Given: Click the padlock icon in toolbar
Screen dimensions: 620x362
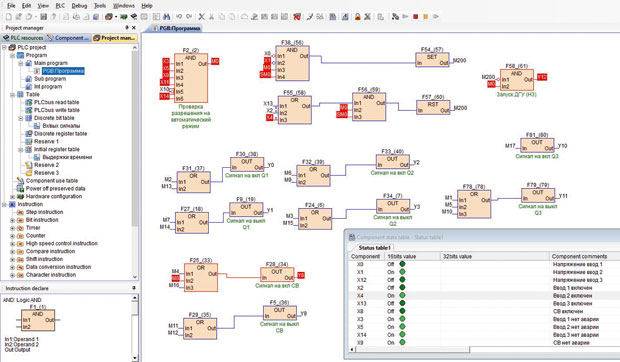Looking at the screenshot, I should point(357,17).
